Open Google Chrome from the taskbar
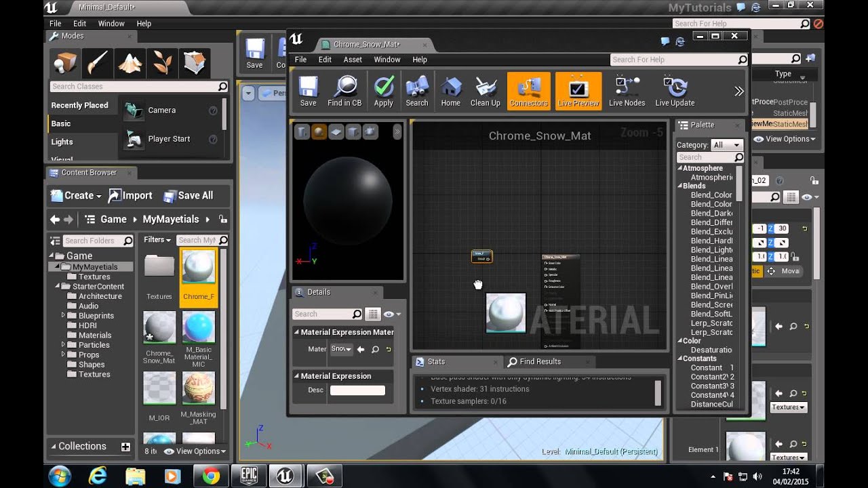 211,476
